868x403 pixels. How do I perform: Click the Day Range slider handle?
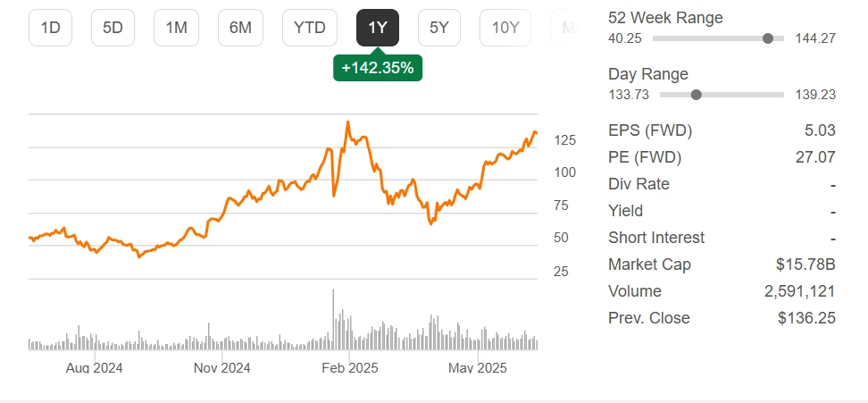pyautogui.click(x=697, y=95)
